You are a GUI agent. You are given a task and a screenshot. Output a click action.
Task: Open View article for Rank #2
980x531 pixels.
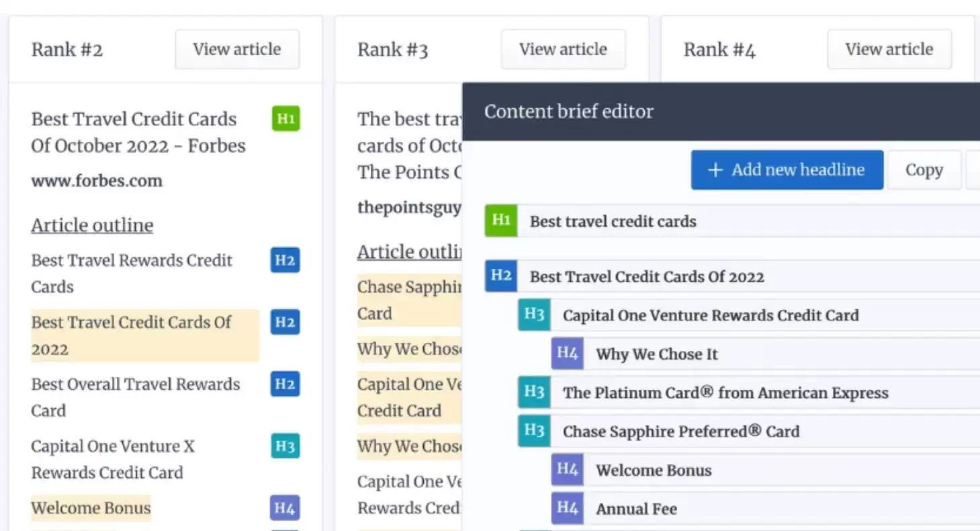(237, 49)
